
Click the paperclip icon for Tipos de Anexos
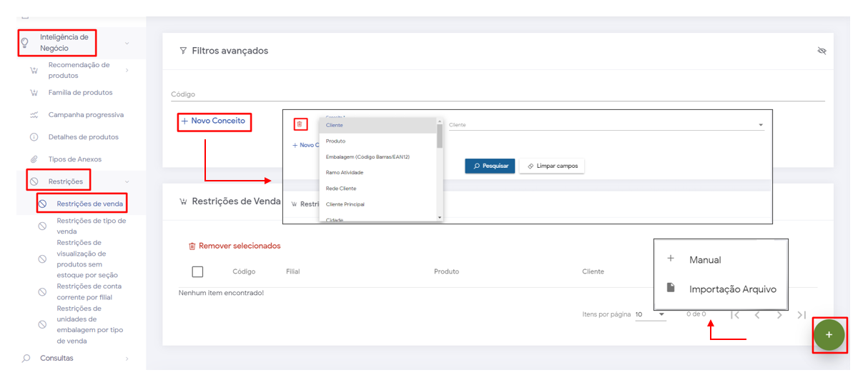click(x=34, y=159)
